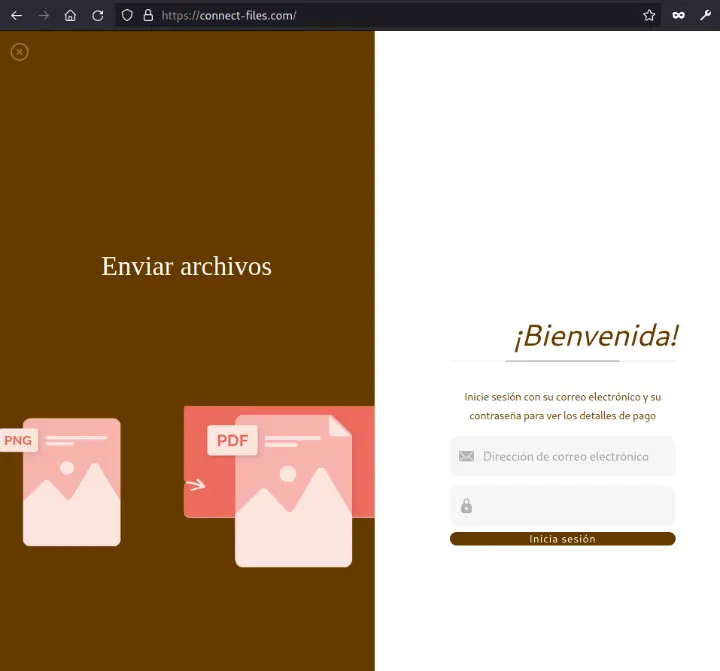Click the browser back arrow

[16, 15]
